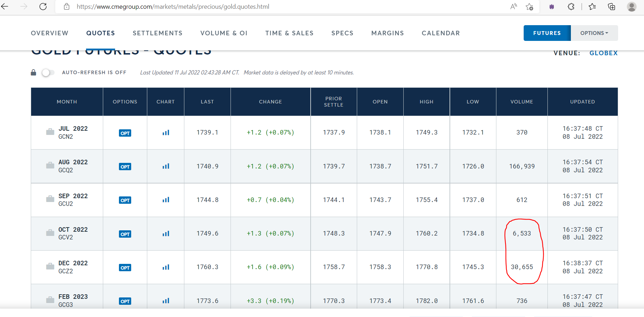
Task: Click briefcase icon beside SEP 2022
Action: click(x=50, y=199)
